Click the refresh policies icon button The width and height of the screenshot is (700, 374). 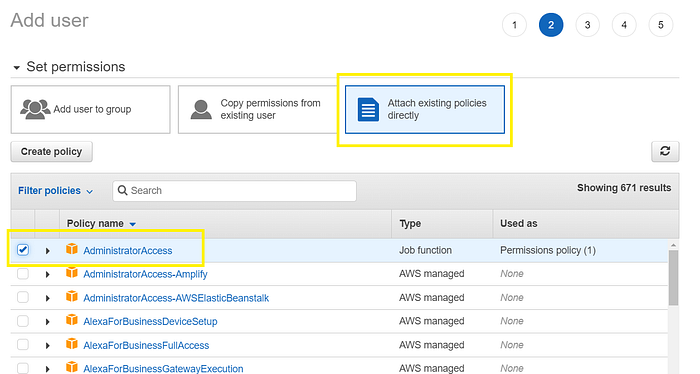pyautogui.click(x=665, y=151)
